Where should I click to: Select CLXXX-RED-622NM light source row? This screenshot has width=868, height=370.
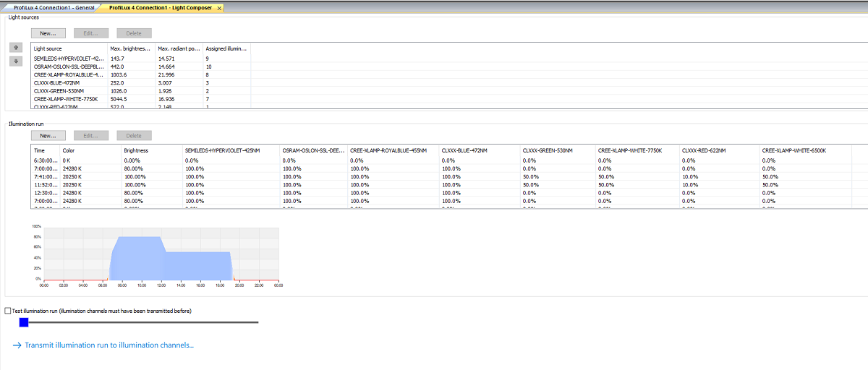pyautogui.click(x=141, y=106)
